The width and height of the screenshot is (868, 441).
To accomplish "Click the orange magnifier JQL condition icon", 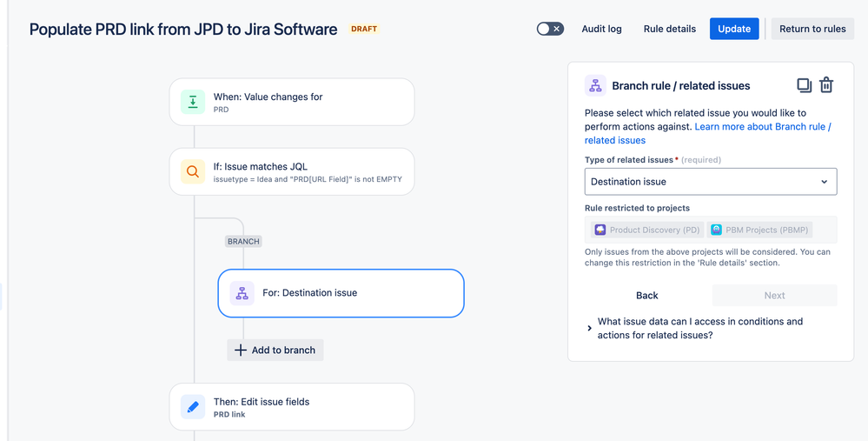I will (193, 171).
